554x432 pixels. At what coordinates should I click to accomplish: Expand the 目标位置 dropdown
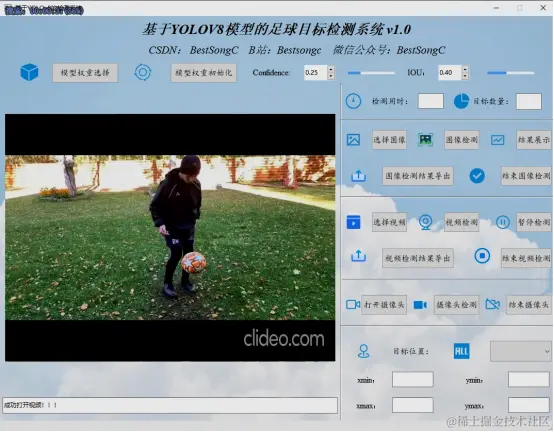point(521,351)
